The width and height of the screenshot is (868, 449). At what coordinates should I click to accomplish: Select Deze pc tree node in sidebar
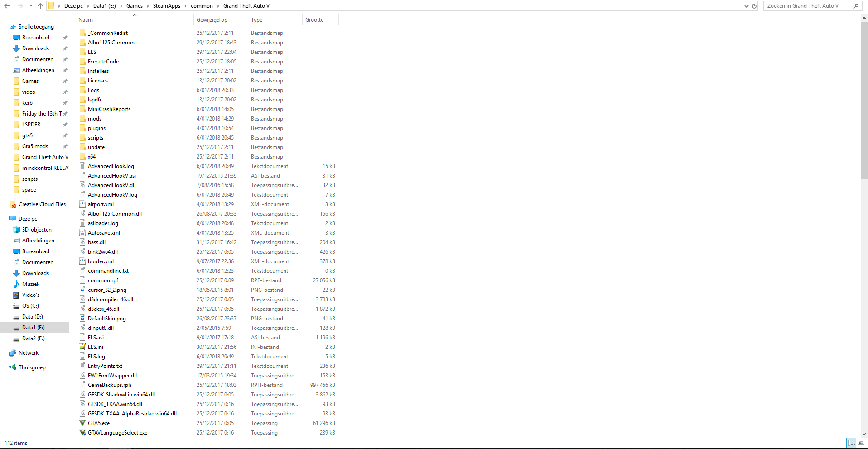tap(28, 219)
